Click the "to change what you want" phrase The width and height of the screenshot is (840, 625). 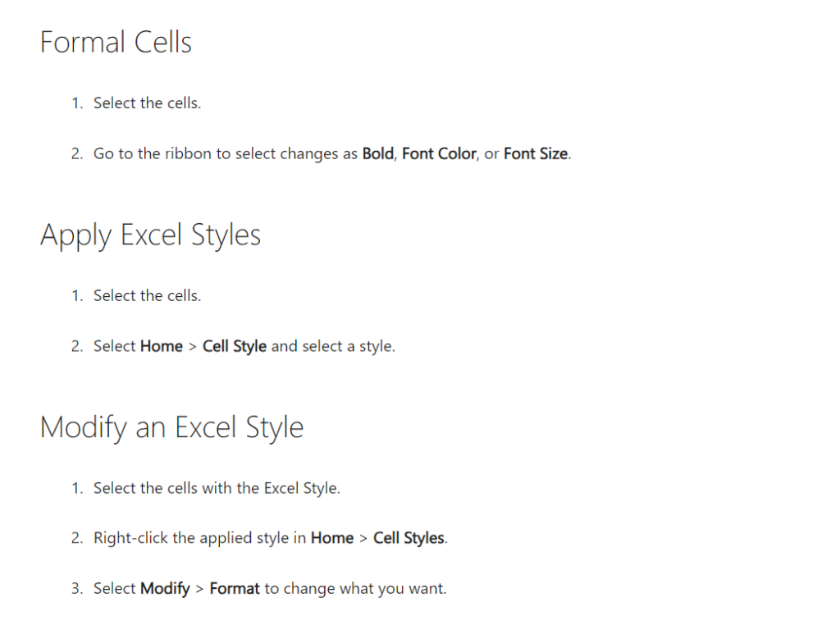point(355,589)
